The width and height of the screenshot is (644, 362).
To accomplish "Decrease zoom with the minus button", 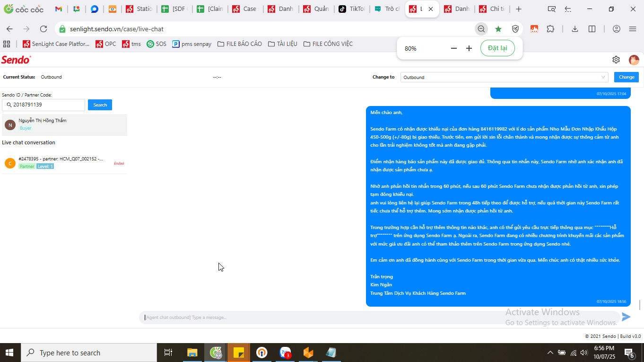I will (x=454, y=48).
